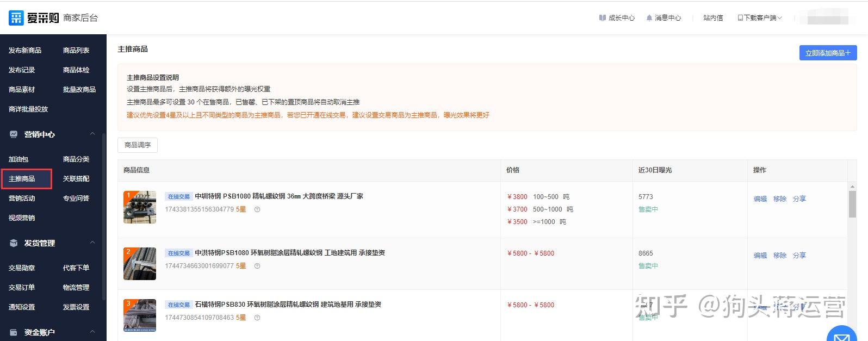Share the 中洪特钢PSB1080 product

[799, 256]
